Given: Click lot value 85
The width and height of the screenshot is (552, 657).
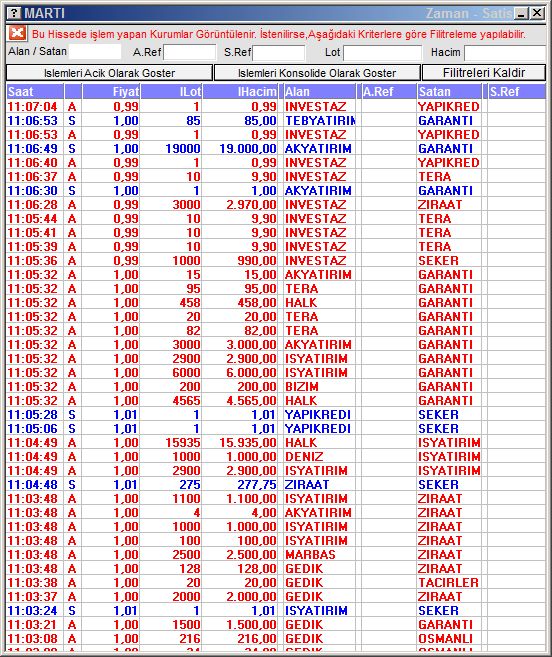Looking at the screenshot, I should pos(193,121).
